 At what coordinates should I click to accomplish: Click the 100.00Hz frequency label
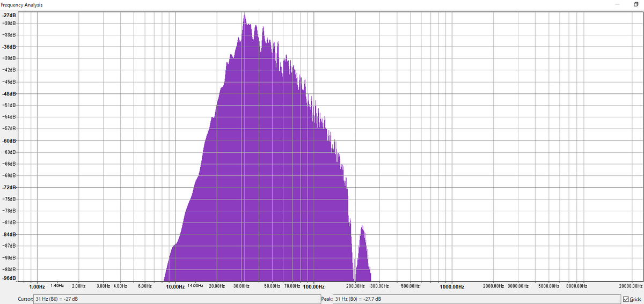click(313, 287)
